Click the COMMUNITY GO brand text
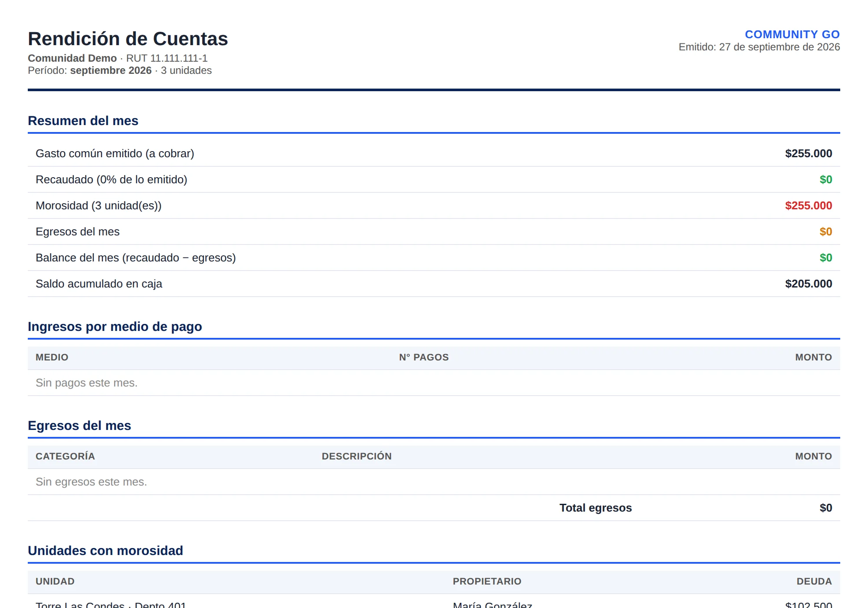 [x=792, y=34]
